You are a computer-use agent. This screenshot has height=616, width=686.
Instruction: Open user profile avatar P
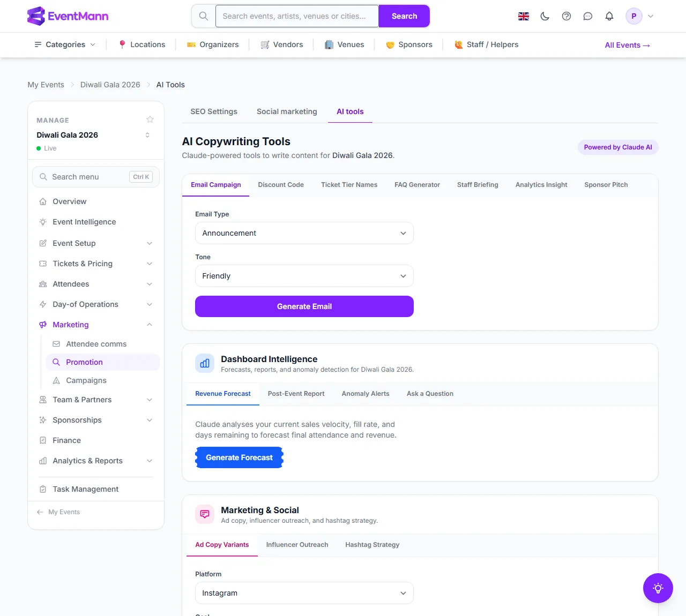[x=634, y=16]
